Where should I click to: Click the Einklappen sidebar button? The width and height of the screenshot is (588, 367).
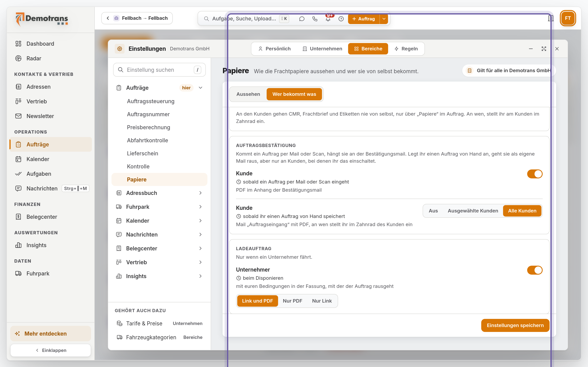click(51, 350)
